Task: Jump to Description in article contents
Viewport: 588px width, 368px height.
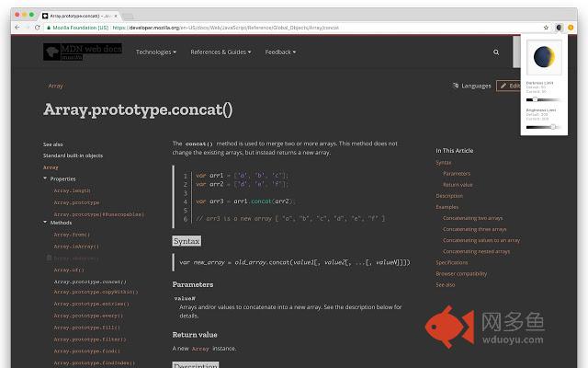Action: [449, 196]
